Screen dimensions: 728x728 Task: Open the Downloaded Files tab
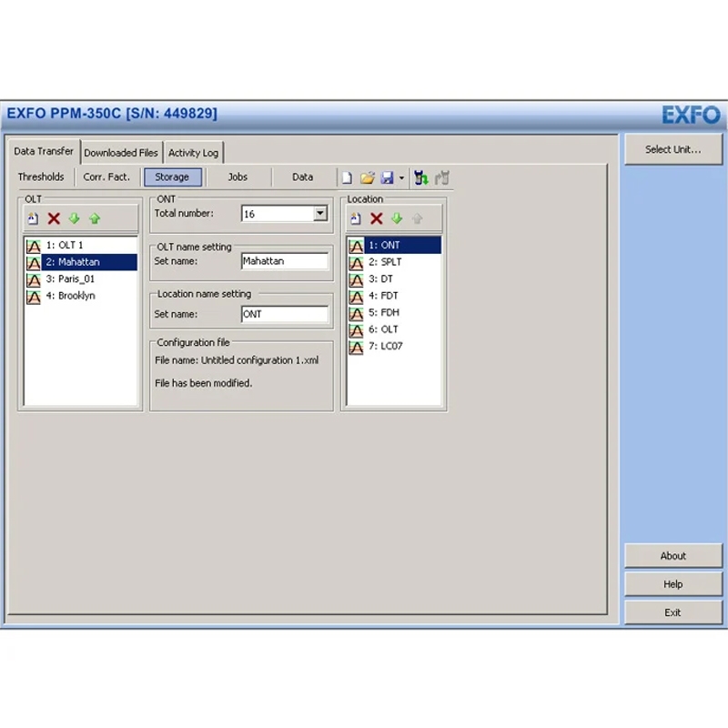(121, 153)
